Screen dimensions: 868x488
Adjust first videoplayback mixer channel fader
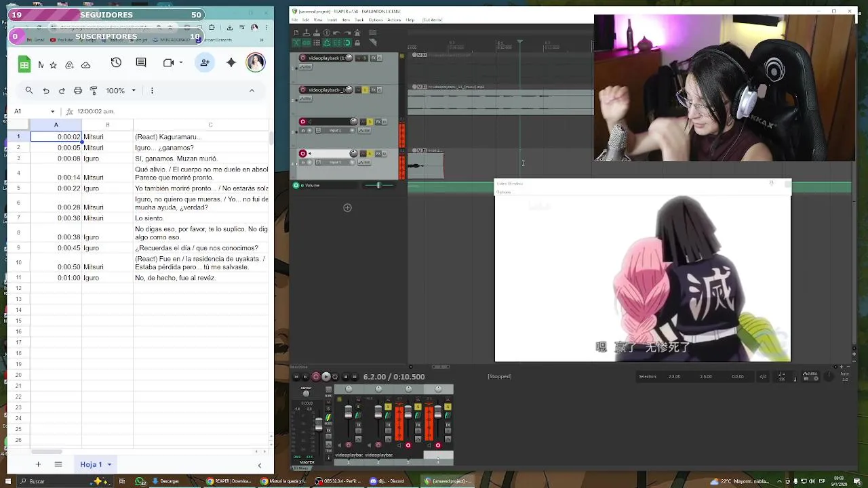coord(349,411)
